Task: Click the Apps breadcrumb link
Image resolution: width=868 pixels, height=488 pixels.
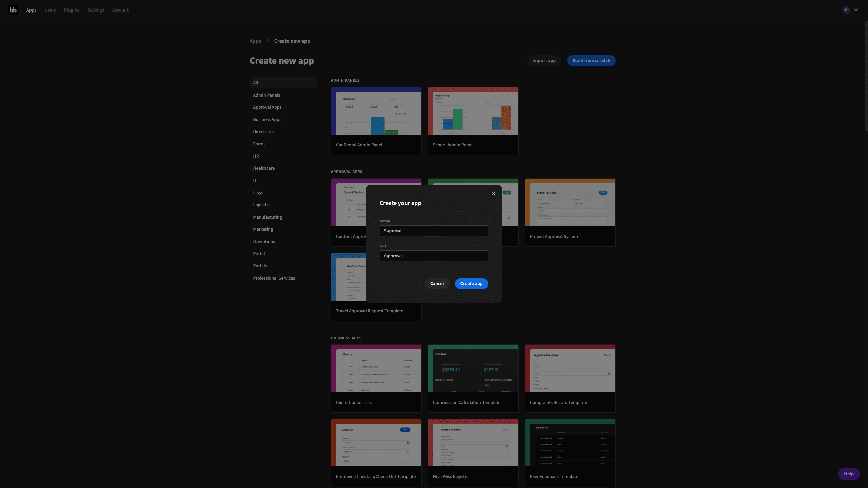Action: (x=255, y=41)
